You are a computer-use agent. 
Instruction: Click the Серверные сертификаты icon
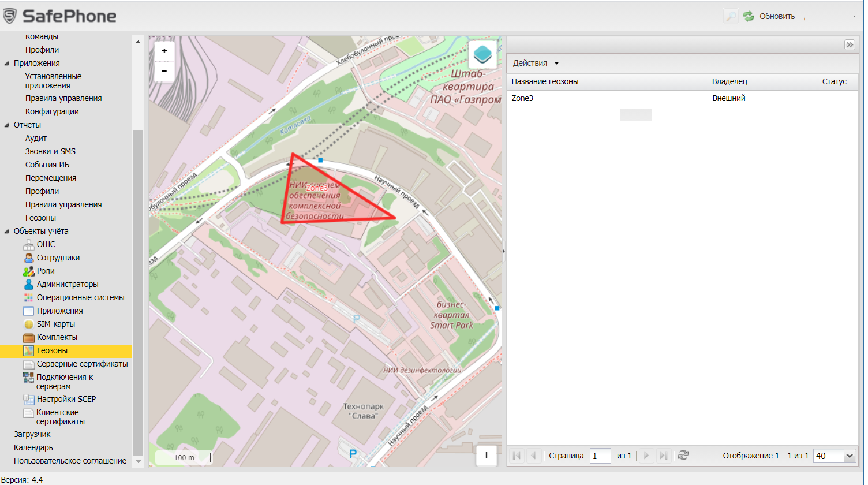point(29,364)
